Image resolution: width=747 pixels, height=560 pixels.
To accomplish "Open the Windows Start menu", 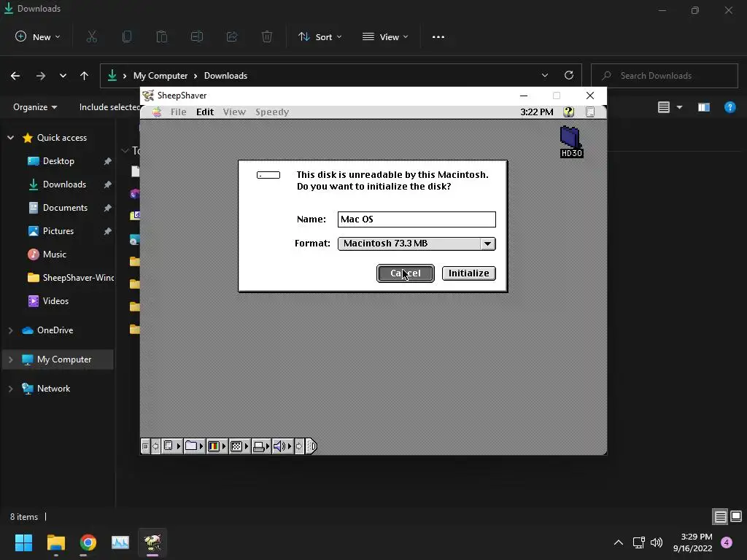I will (23, 542).
